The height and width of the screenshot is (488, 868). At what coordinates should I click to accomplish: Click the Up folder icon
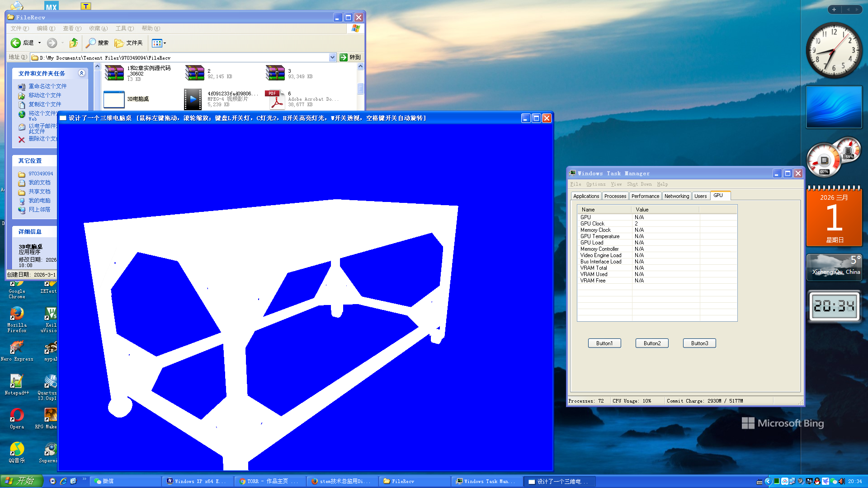pos(73,43)
